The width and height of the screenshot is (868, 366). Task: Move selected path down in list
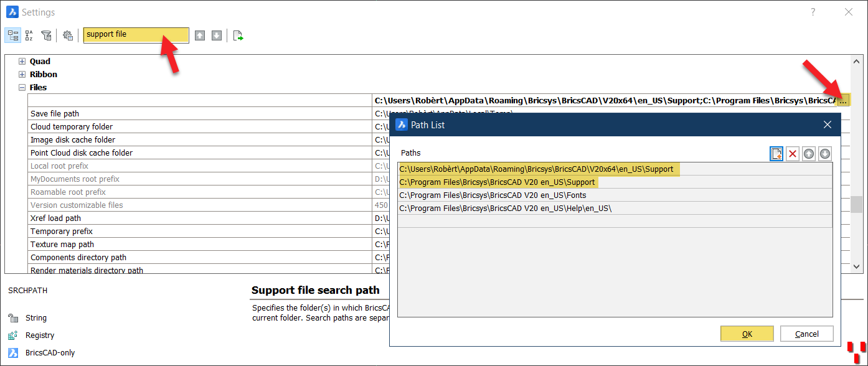pyautogui.click(x=825, y=154)
